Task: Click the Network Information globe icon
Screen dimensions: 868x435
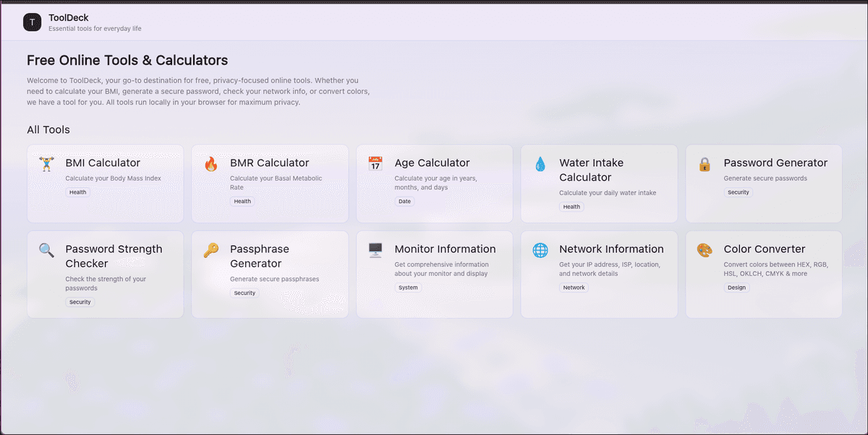Action: [x=540, y=250]
